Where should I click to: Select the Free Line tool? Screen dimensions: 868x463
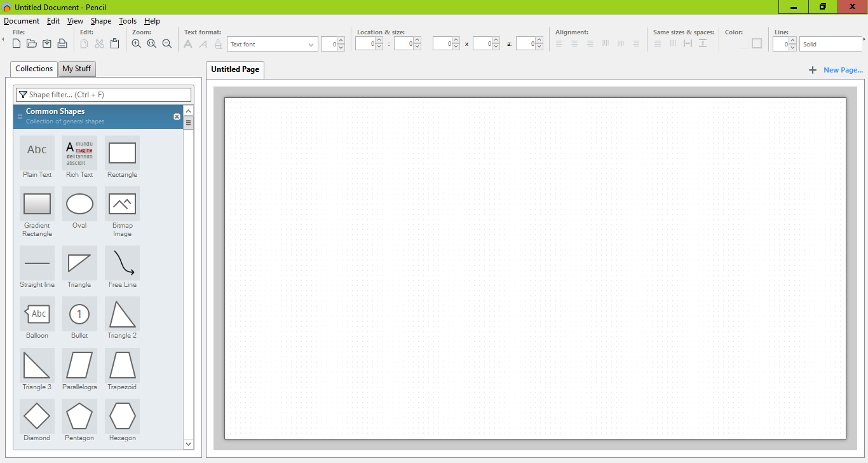pos(121,263)
